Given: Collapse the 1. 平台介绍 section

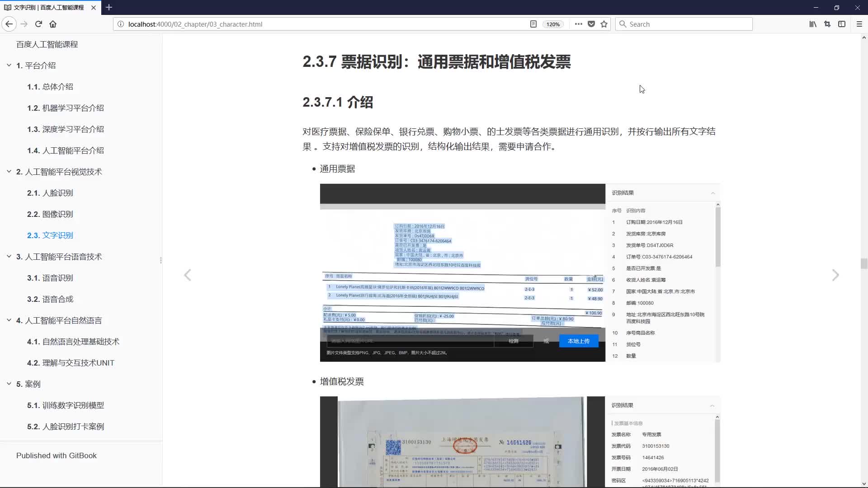Looking at the screenshot, I should tap(9, 65).
